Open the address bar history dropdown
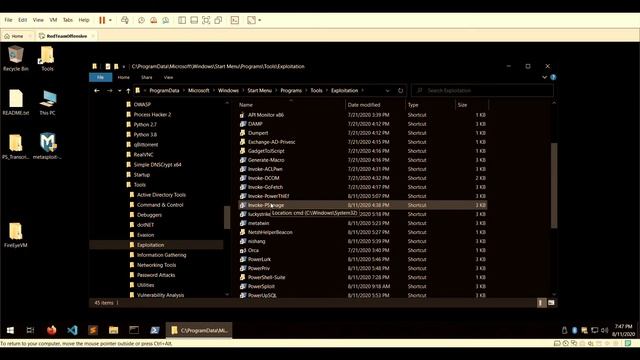Image resolution: width=640 pixels, height=360 pixels. 387,91
